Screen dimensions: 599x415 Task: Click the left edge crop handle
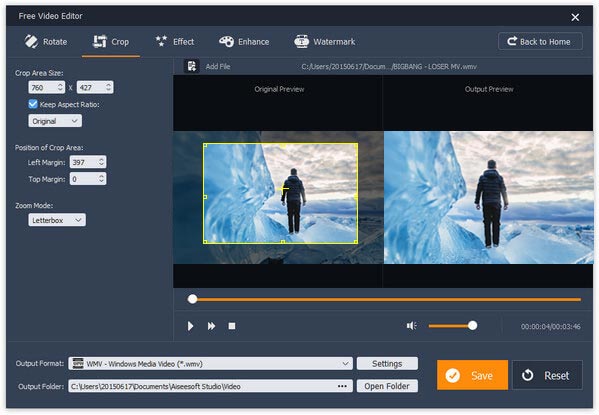tap(205, 197)
